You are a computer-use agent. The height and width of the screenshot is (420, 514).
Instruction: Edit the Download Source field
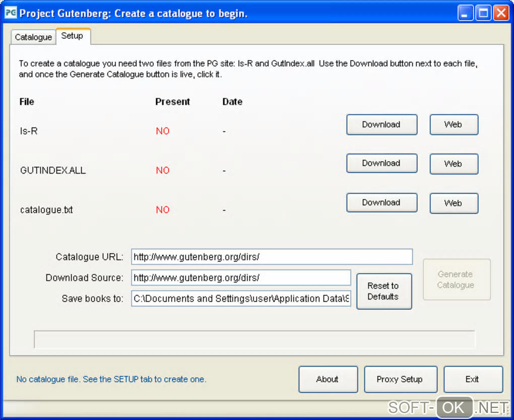(x=241, y=278)
